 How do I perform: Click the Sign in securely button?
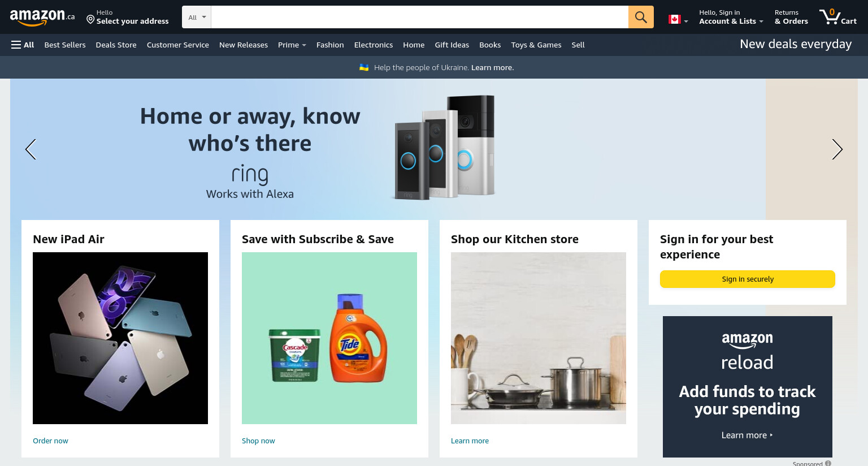pyautogui.click(x=748, y=279)
